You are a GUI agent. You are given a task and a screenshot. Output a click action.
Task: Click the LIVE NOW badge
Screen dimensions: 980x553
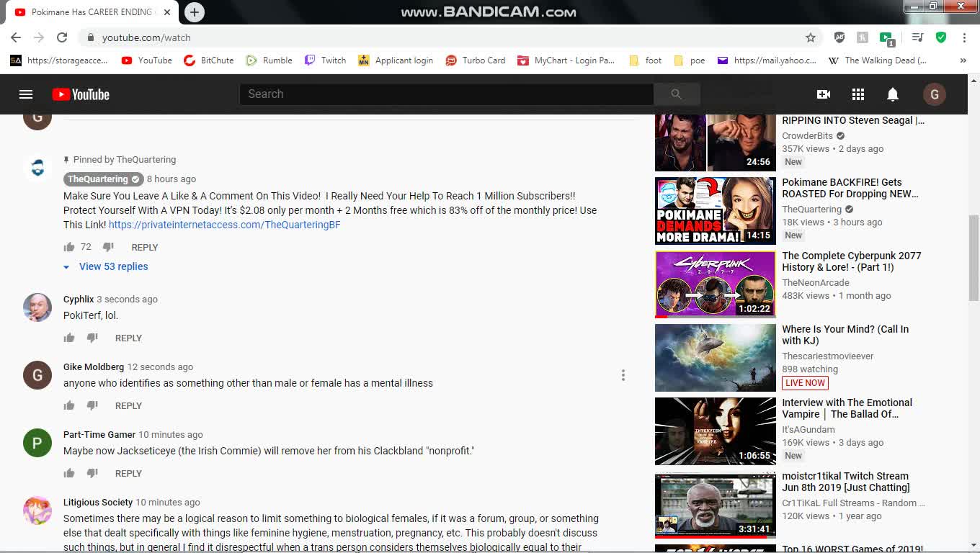pos(805,383)
